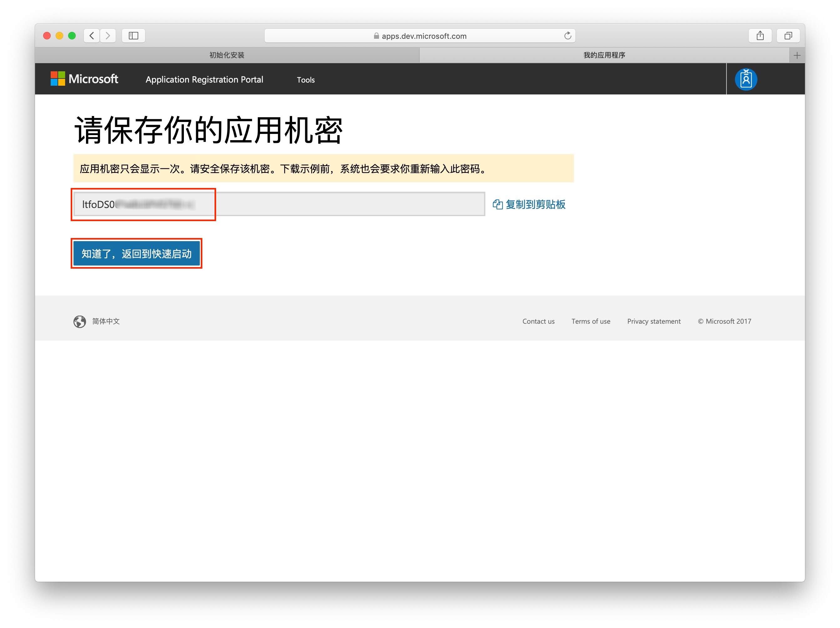Open the Share icon menu

[x=760, y=36]
